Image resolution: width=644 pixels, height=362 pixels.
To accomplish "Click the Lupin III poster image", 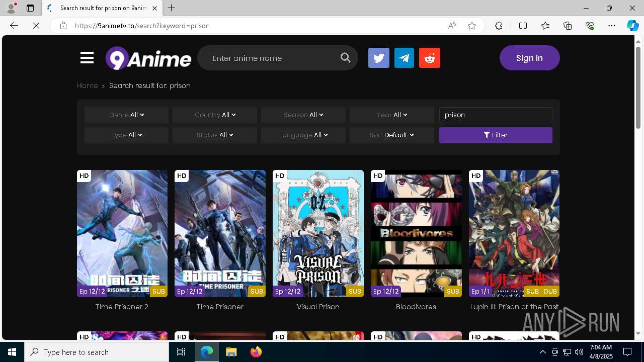I will click(x=514, y=233).
